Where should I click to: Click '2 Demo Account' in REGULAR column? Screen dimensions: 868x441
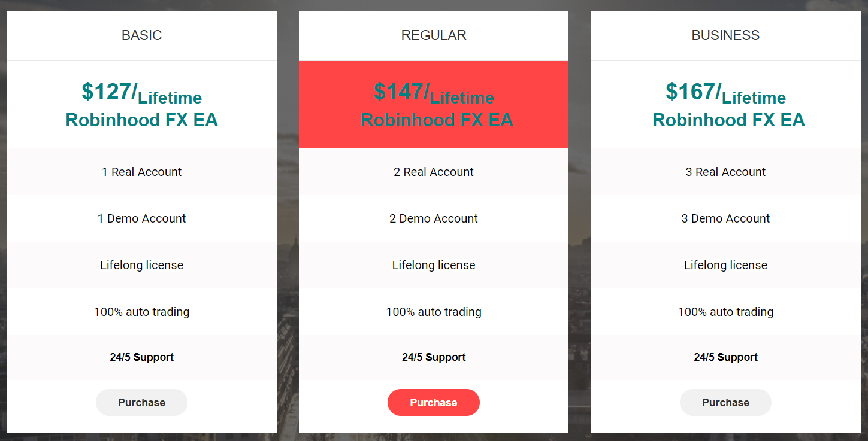click(433, 218)
